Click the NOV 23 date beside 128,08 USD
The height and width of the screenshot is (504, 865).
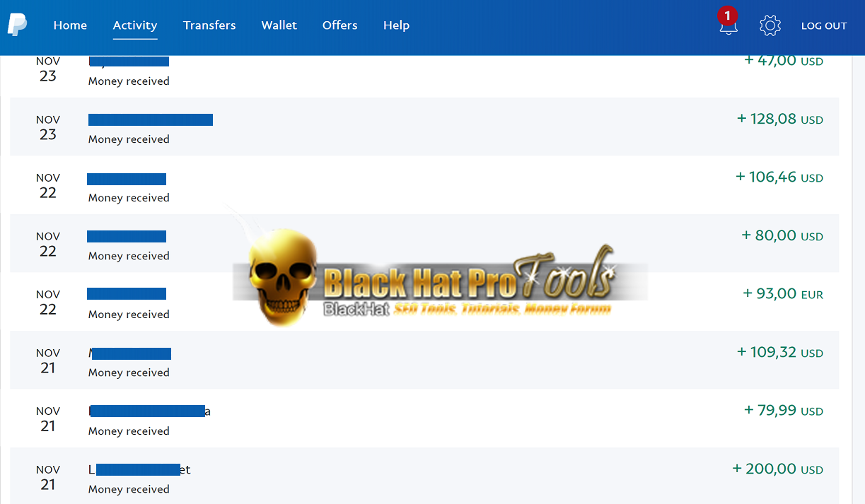48,127
